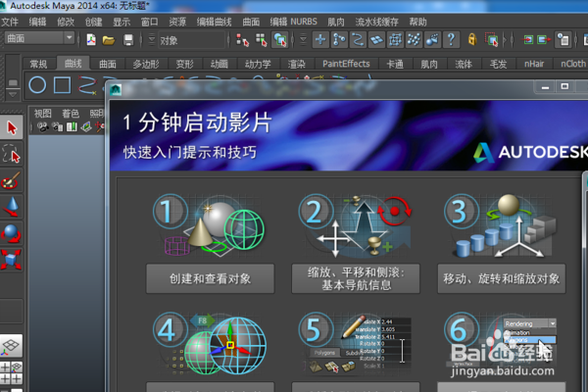Screen dimensions: 588x392
Task: Select the Rotate tool sphere icon
Action: 12,233
